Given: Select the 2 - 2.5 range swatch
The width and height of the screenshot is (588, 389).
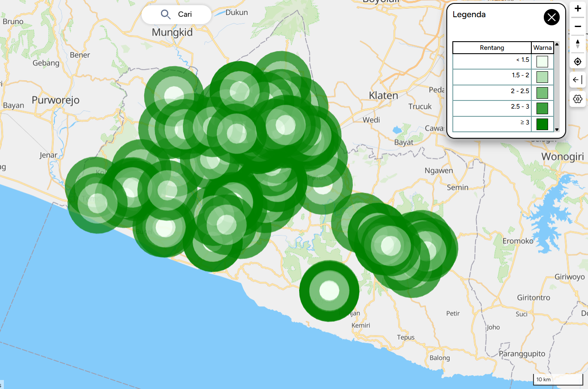Looking at the screenshot, I should click(542, 93).
